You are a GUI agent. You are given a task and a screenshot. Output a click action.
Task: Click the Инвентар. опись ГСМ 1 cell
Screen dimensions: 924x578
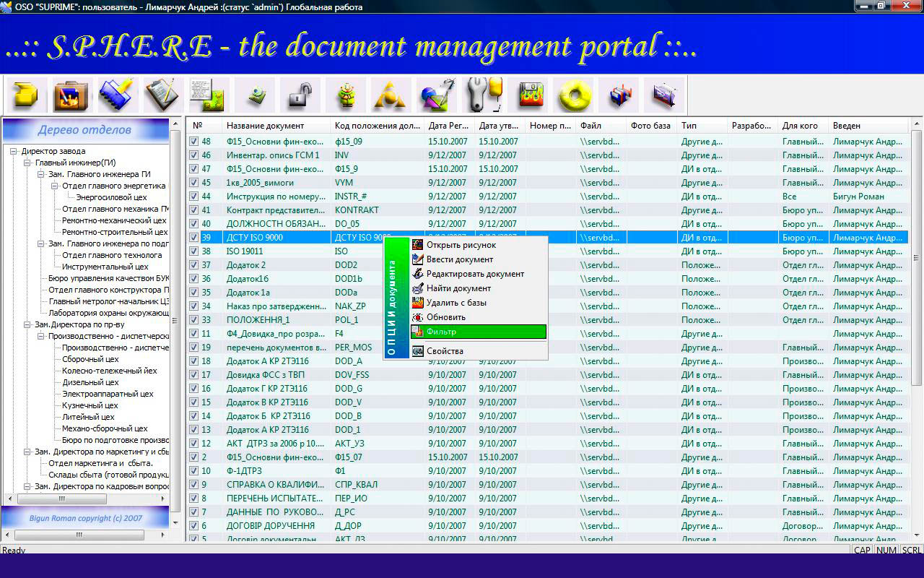coord(276,155)
